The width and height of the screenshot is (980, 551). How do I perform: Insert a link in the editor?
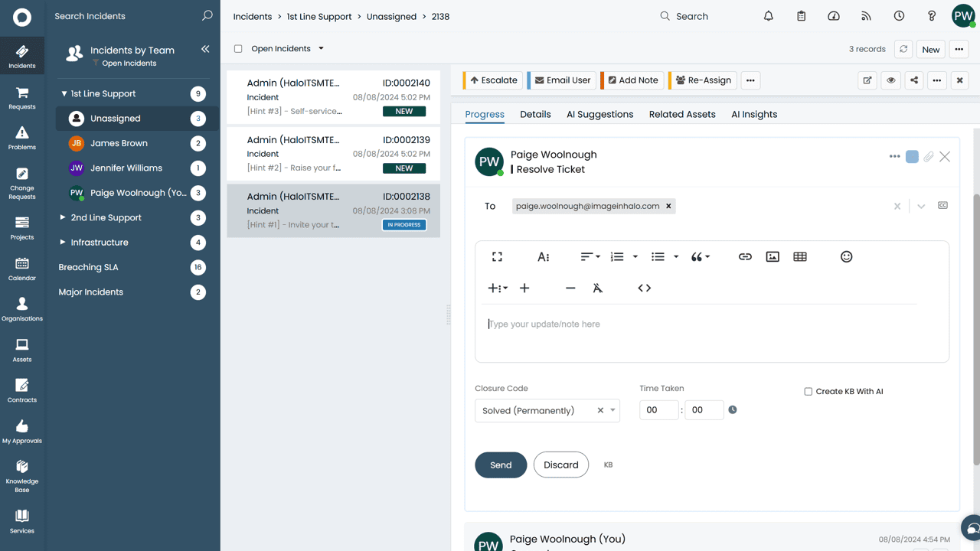point(745,257)
